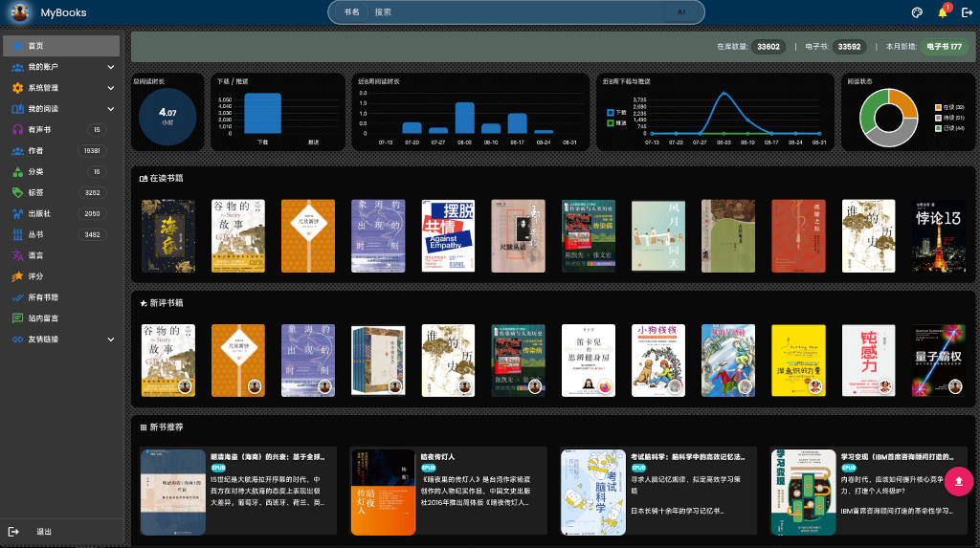Open 丛书 via its grid icon
Image resolution: width=980 pixels, height=548 pixels.
click(x=17, y=234)
